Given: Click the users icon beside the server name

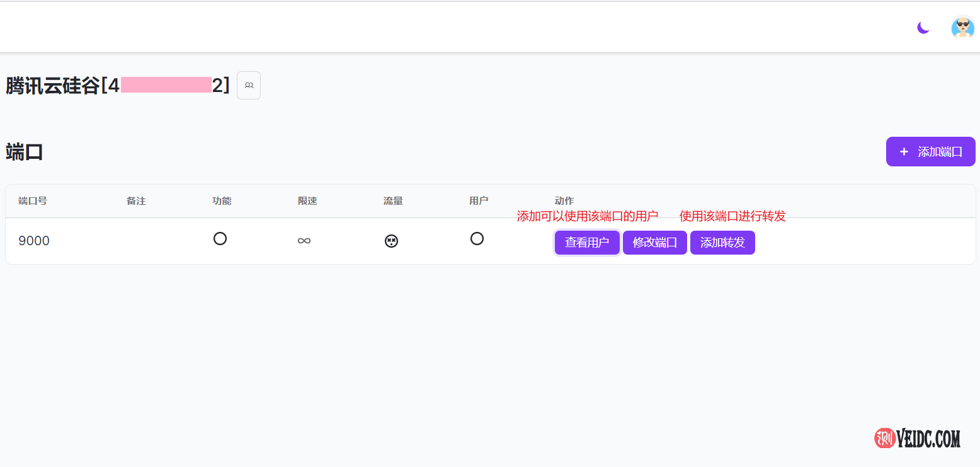Looking at the screenshot, I should 249,86.
